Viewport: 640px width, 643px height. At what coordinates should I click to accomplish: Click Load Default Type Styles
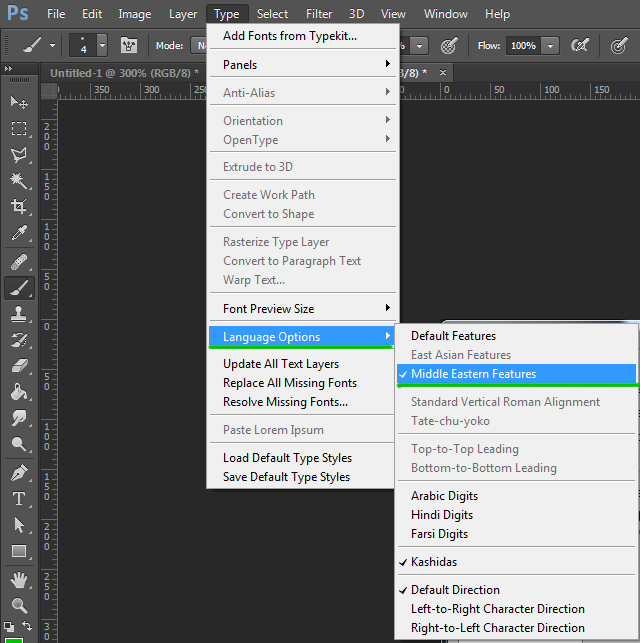[301, 458]
